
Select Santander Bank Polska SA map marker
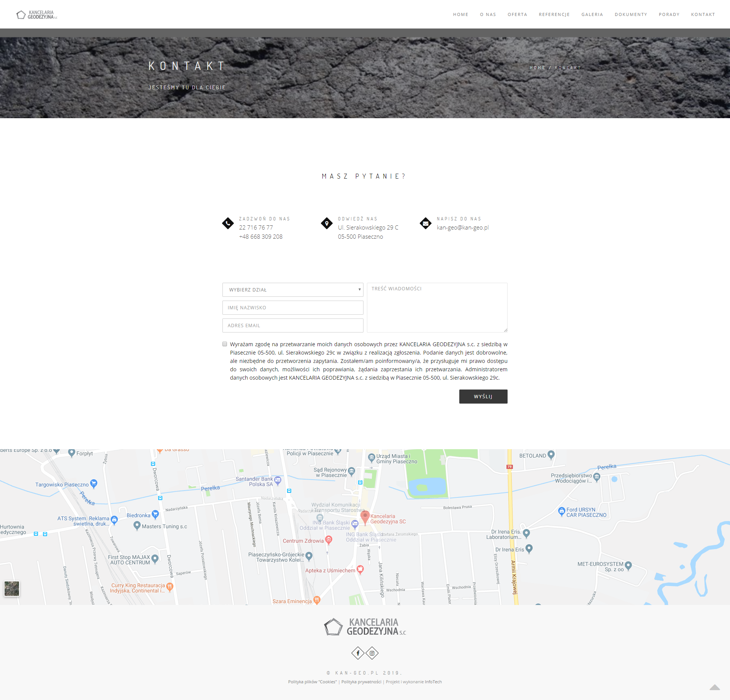tap(278, 481)
